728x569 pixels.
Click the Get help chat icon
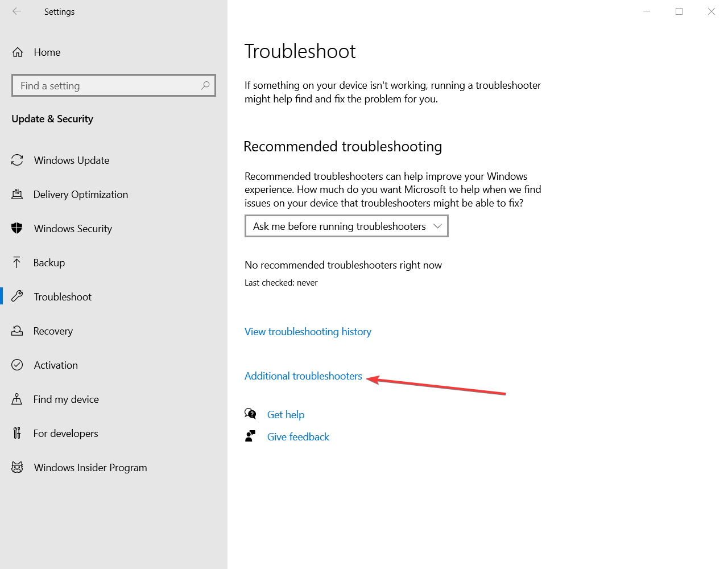(250, 414)
